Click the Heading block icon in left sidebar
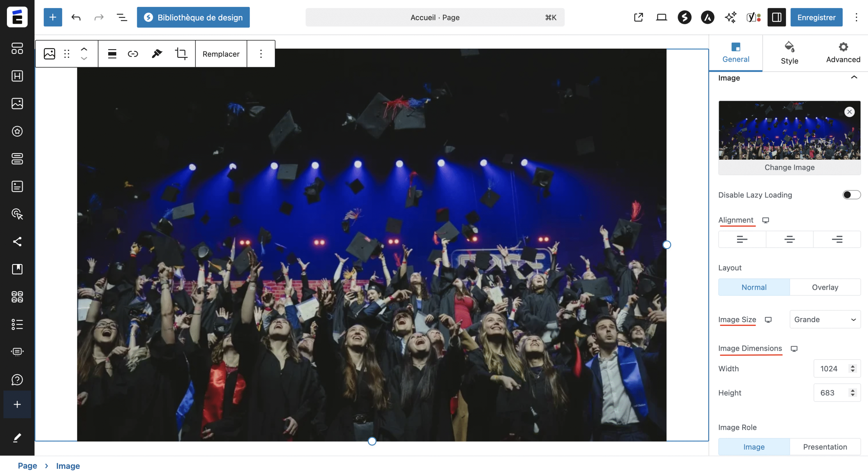Viewport: 868px width, 474px height. click(17, 76)
